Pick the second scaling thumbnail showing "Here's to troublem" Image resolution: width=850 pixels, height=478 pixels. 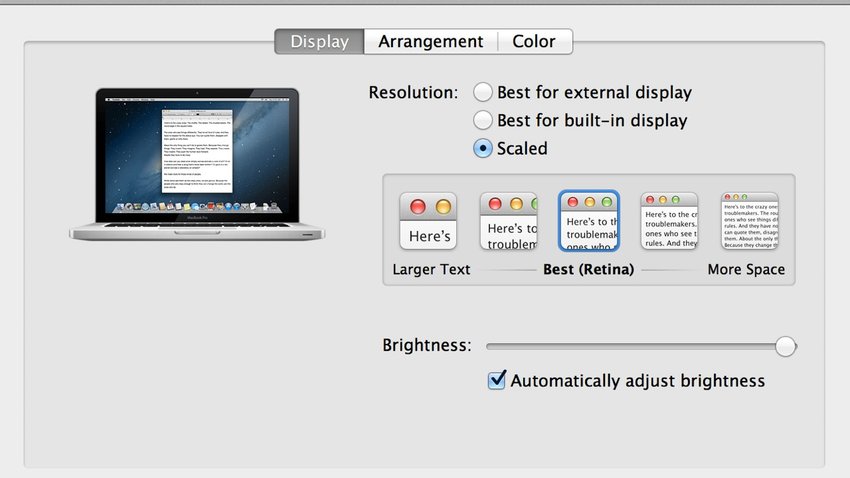tap(508, 221)
